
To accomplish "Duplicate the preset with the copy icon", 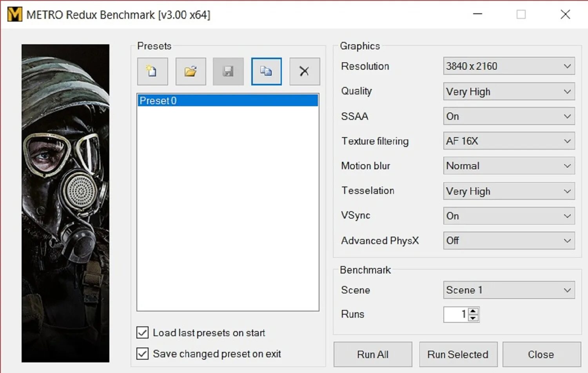I will click(266, 71).
